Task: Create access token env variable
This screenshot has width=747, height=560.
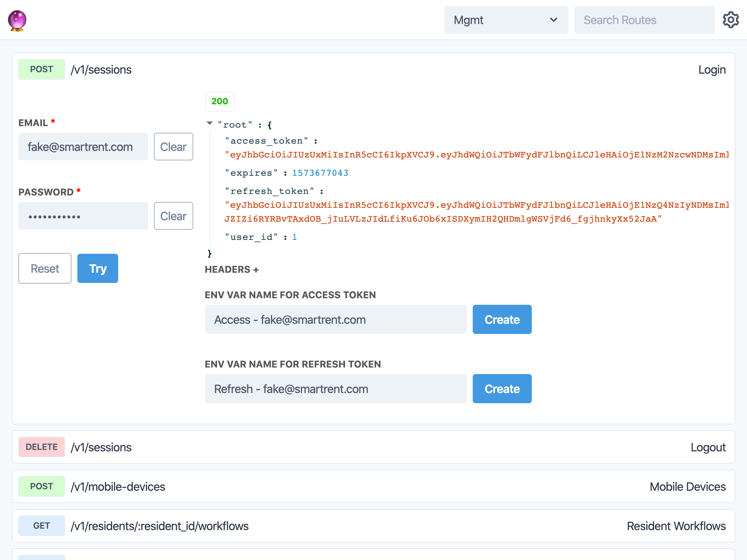Action: 502,319
